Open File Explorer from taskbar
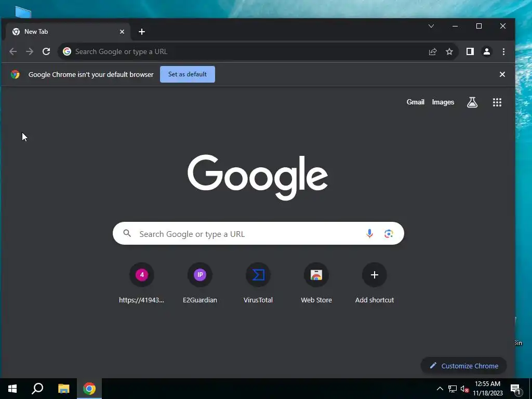 [63, 389]
